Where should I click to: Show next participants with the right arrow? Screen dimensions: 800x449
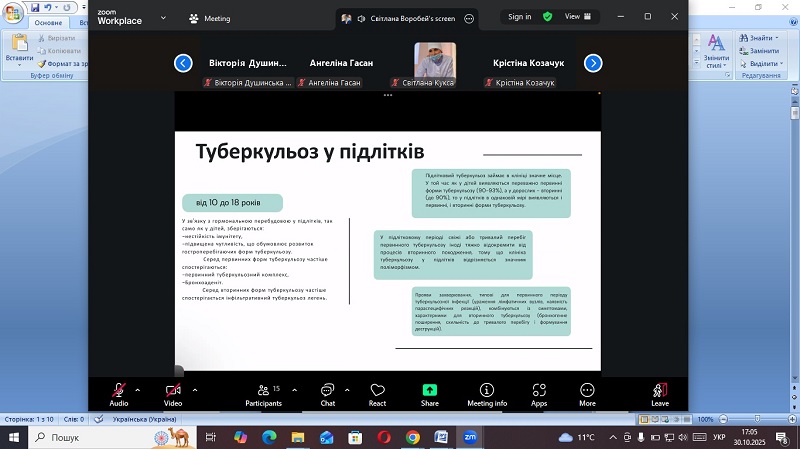593,63
